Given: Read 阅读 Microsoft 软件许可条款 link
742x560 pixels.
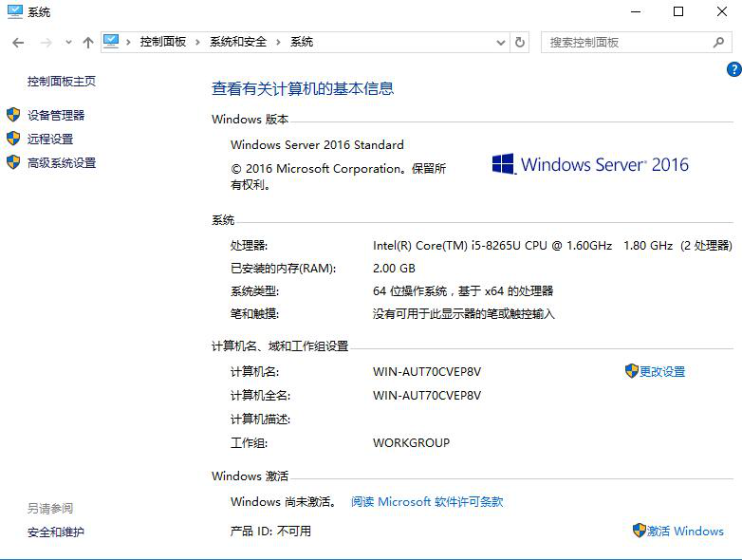Looking at the screenshot, I should pos(427,502).
